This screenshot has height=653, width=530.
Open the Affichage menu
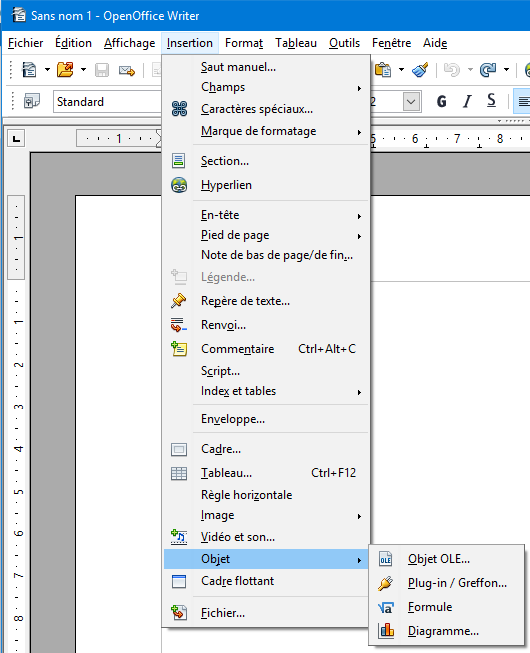(129, 43)
